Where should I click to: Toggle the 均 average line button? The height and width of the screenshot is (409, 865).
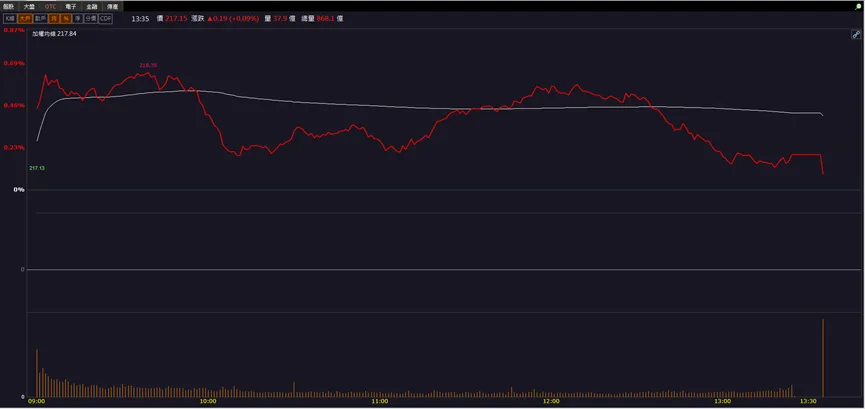pyautogui.click(x=54, y=19)
